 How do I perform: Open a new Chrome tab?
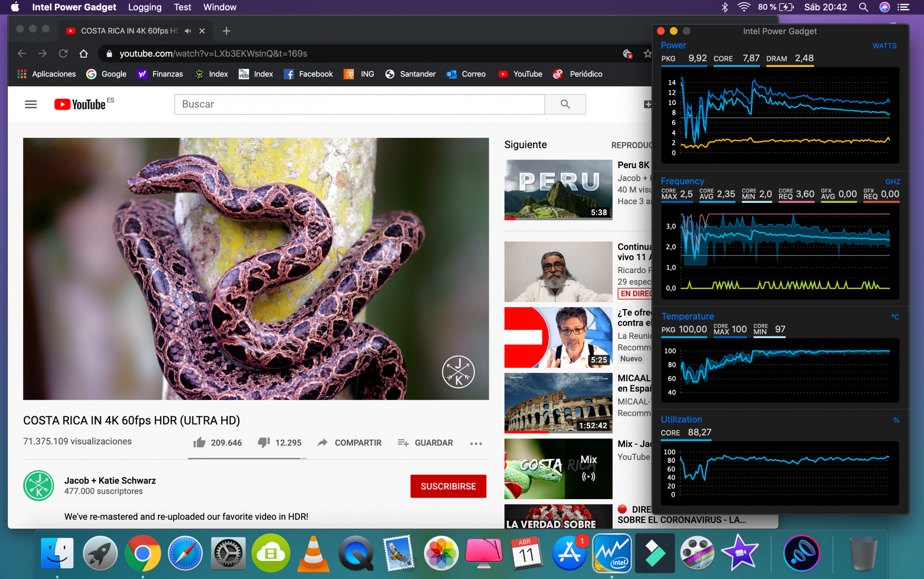coord(226,31)
